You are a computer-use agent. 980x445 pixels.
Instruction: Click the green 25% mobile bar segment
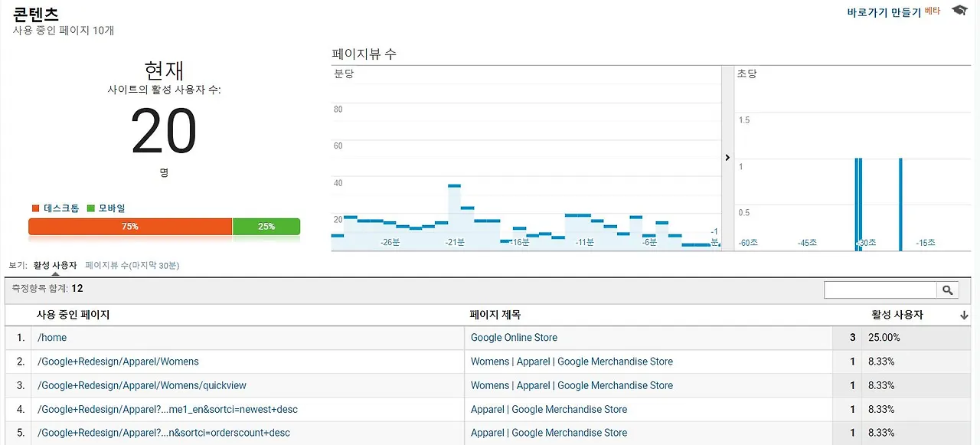click(266, 227)
